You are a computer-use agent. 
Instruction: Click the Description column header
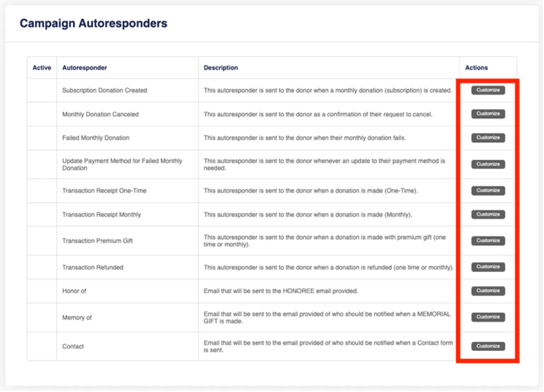(221, 68)
